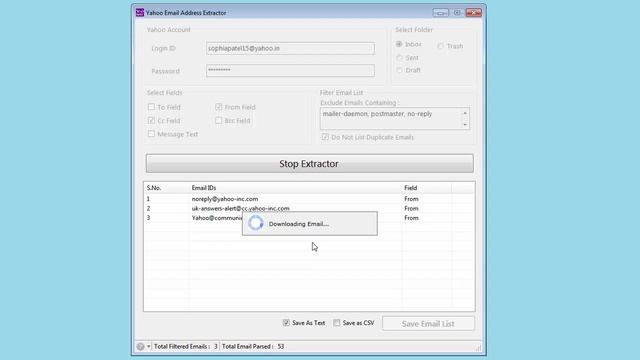Click the status bar round icon
The height and width of the screenshot is (360, 640).
pos(140,347)
